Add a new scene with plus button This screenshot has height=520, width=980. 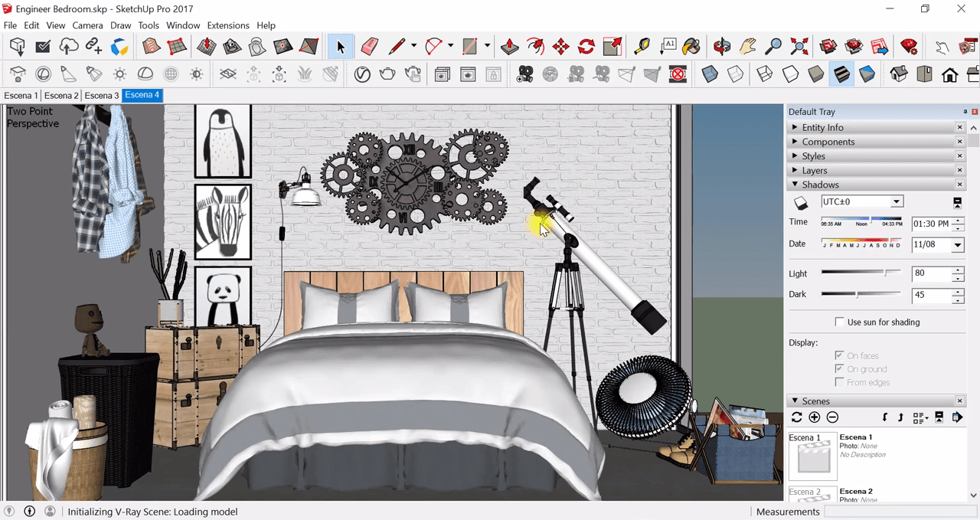814,417
